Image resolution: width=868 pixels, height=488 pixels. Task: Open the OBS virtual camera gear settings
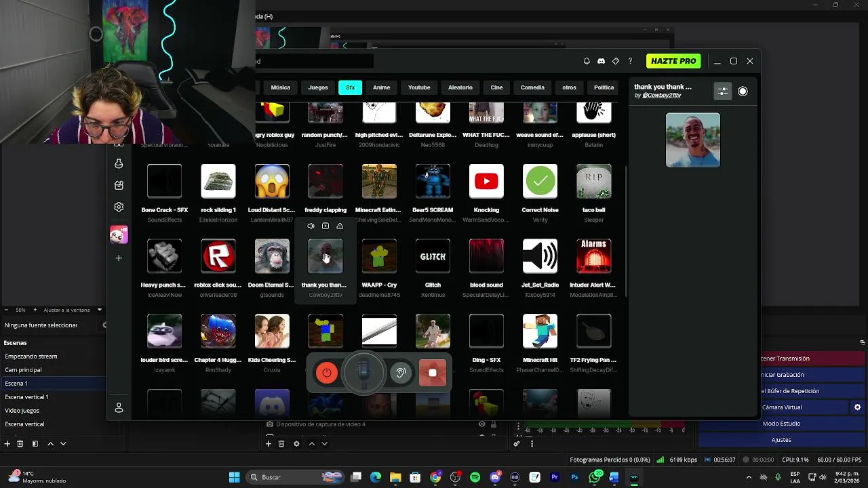click(857, 407)
